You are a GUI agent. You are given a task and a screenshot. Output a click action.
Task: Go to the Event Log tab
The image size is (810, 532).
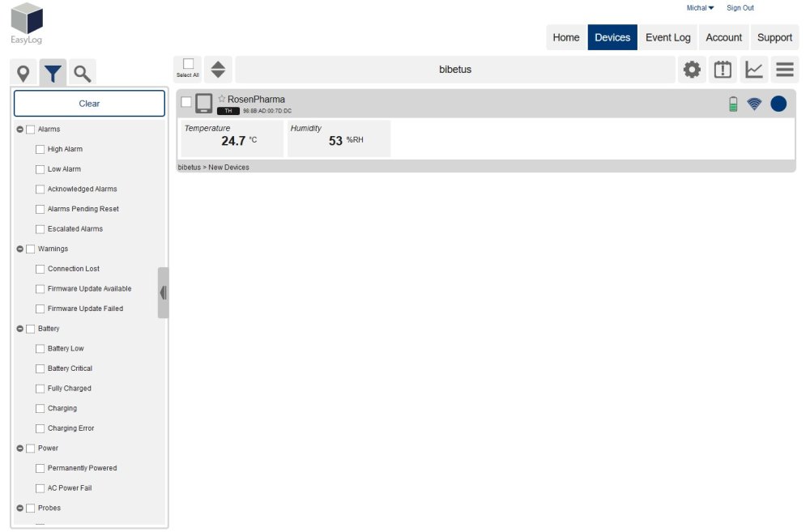click(667, 37)
